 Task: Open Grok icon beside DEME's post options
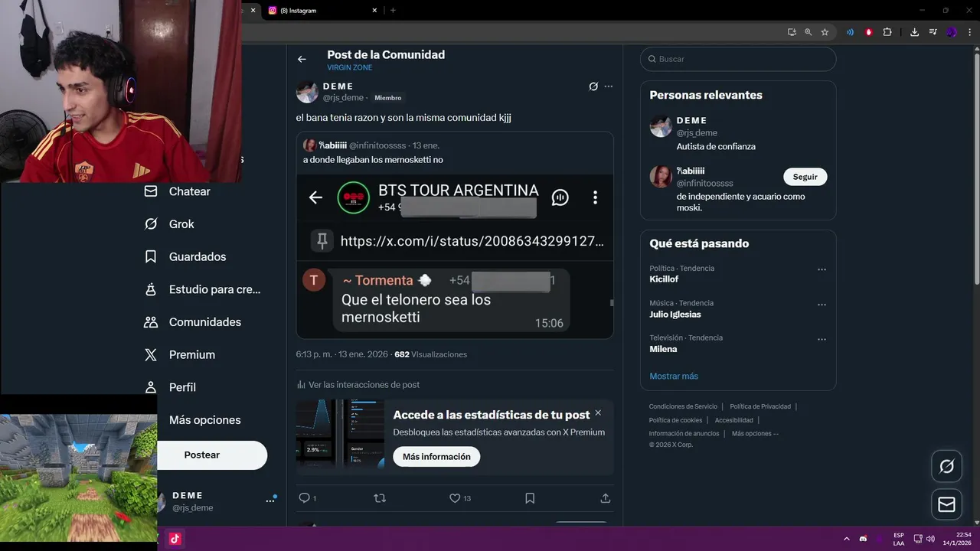593,86
